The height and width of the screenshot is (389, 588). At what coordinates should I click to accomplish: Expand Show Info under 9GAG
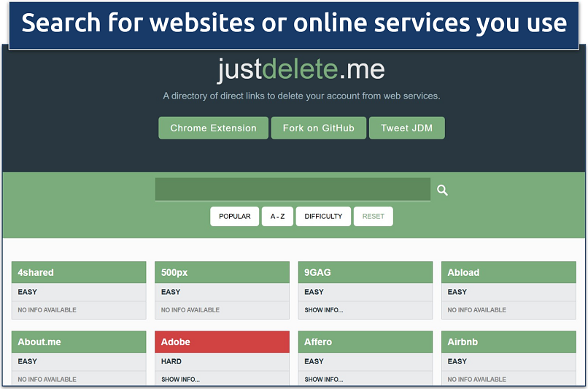(x=324, y=310)
